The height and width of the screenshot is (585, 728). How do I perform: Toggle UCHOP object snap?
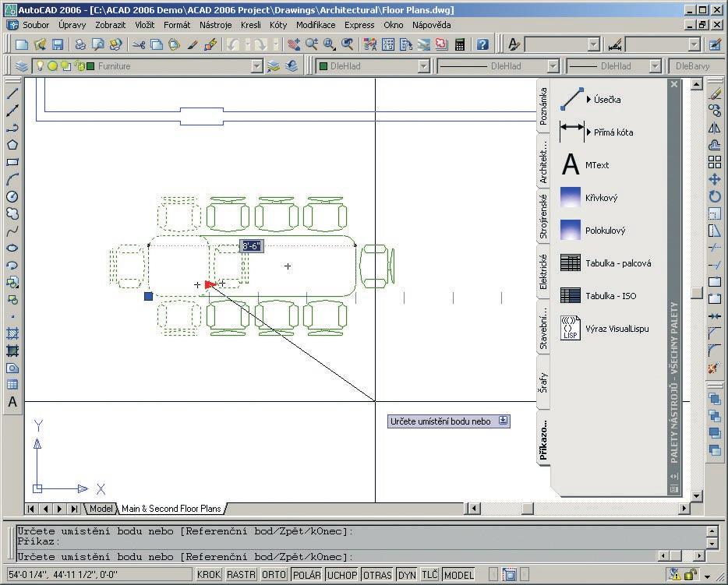click(x=342, y=575)
